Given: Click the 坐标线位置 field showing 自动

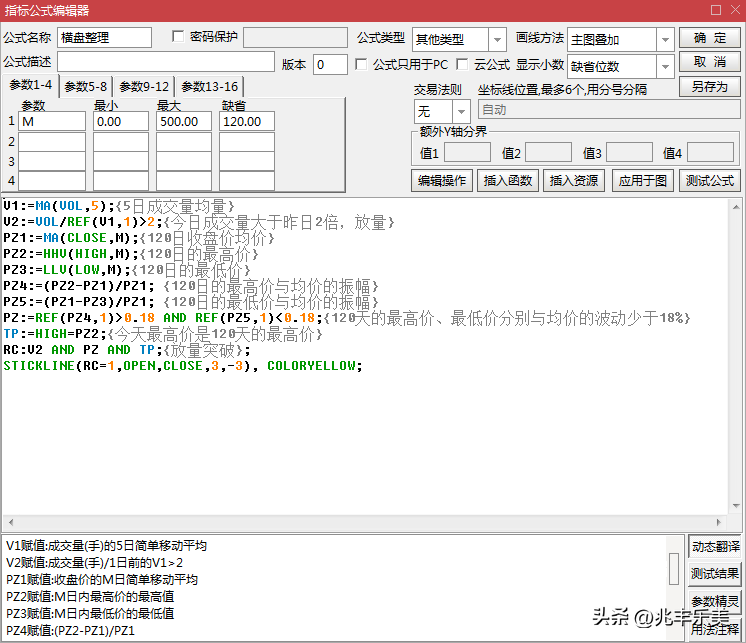Looking at the screenshot, I should point(609,110).
